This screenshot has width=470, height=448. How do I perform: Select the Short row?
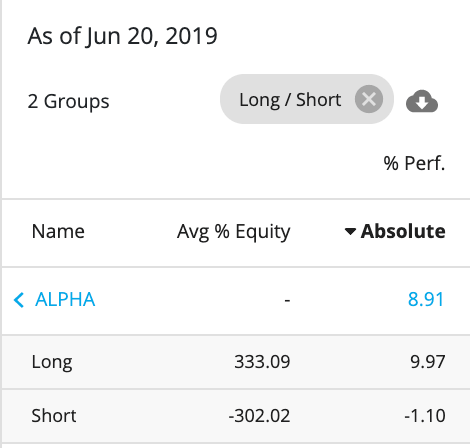click(236, 416)
